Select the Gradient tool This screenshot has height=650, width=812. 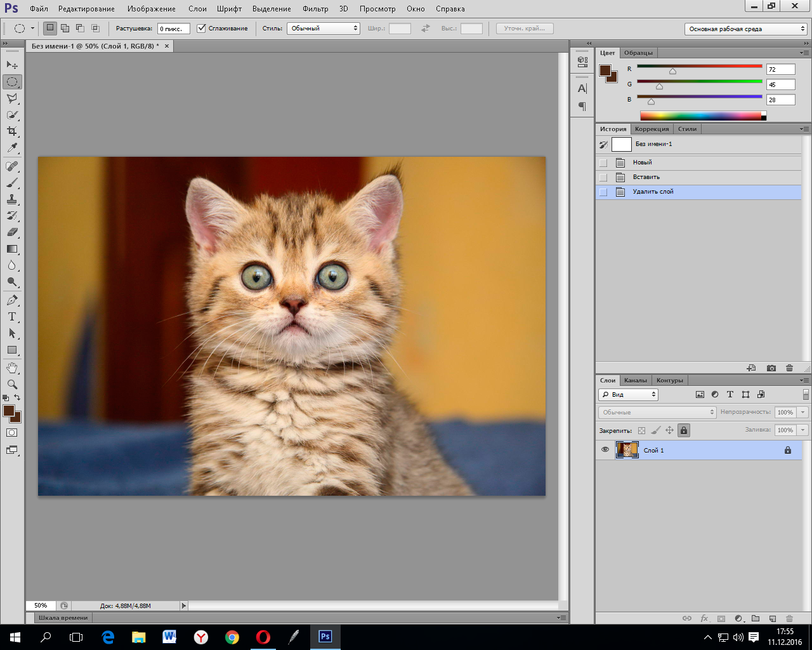12,249
